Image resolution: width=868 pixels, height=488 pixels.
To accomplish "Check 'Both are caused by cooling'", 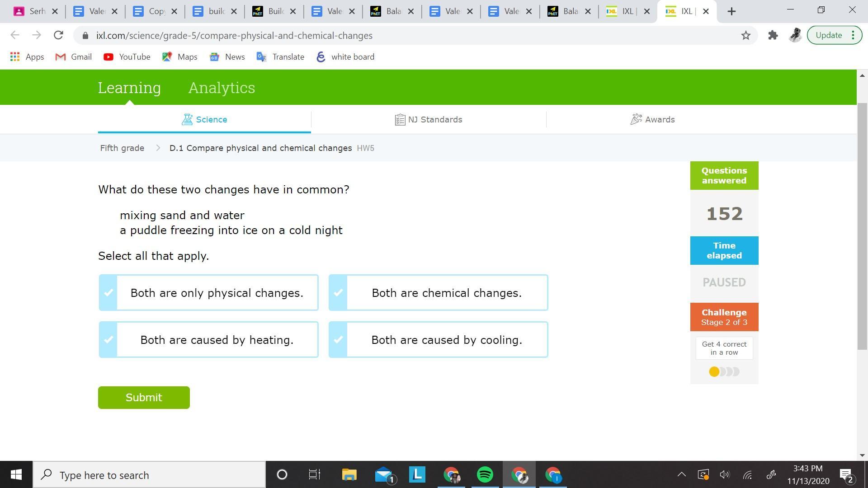I will tap(438, 340).
